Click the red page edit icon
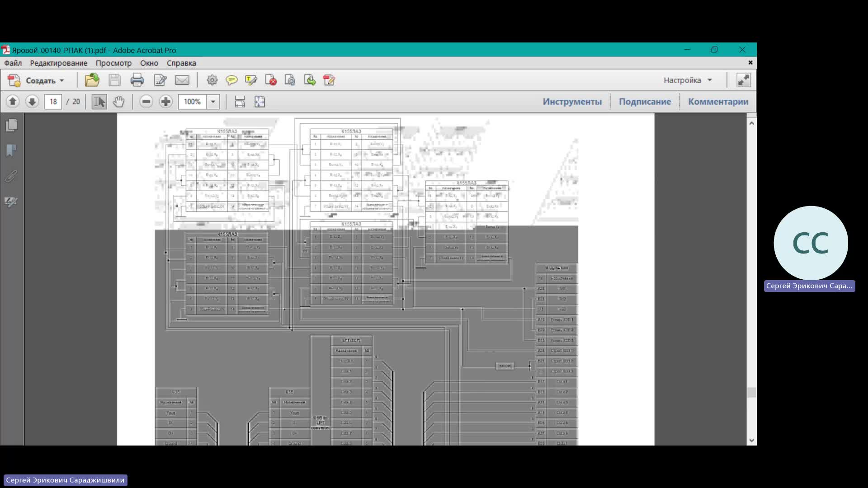This screenshot has height=488, width=868. coord(329,80)
